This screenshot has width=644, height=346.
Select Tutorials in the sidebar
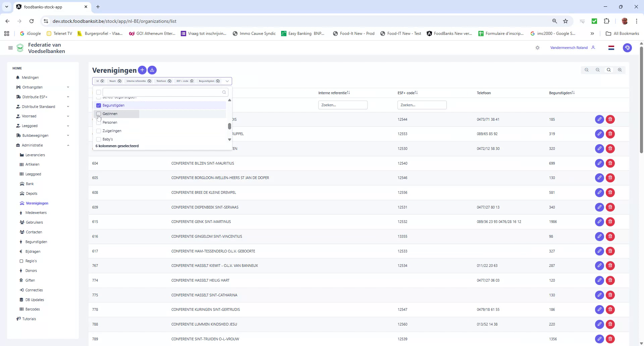(29, 319)
